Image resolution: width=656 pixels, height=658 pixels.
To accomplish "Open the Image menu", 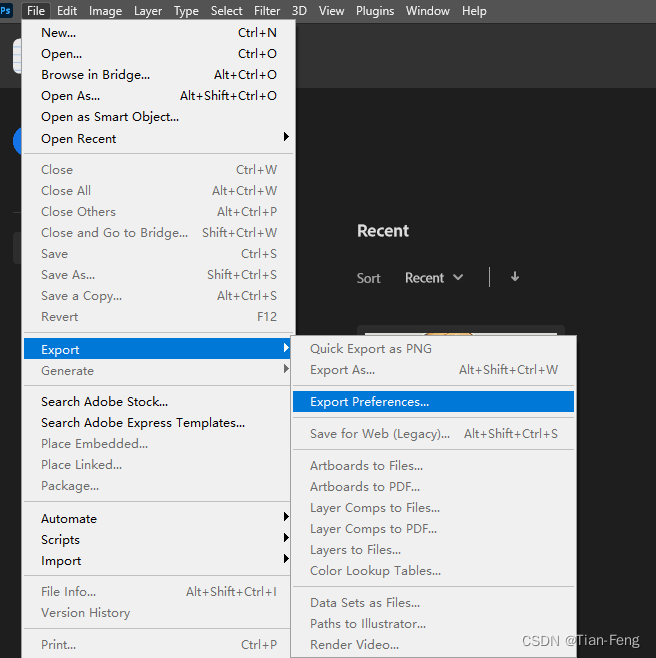I will click(105, 10).
